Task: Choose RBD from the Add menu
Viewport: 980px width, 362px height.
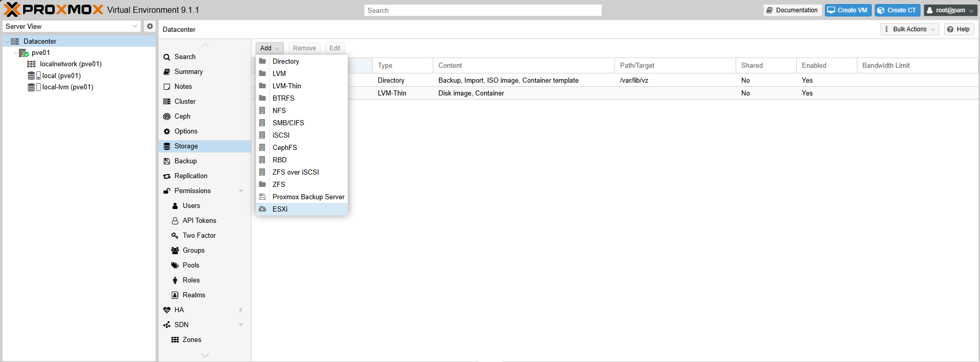Action: [302, 160]
